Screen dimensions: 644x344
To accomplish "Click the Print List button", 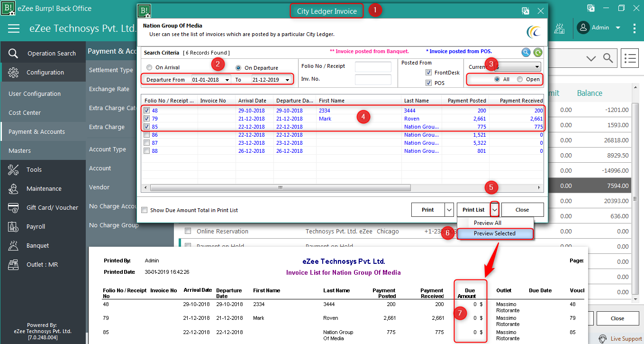I will (473, 210).
